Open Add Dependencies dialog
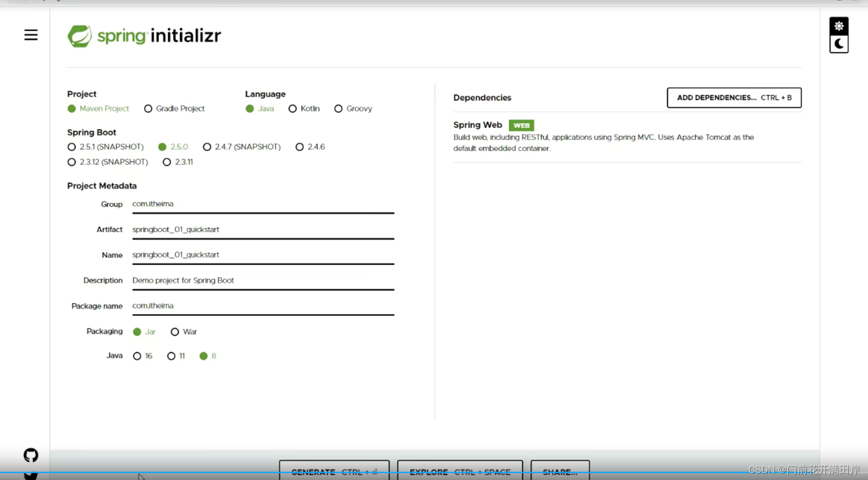 [x=734, y=98]
